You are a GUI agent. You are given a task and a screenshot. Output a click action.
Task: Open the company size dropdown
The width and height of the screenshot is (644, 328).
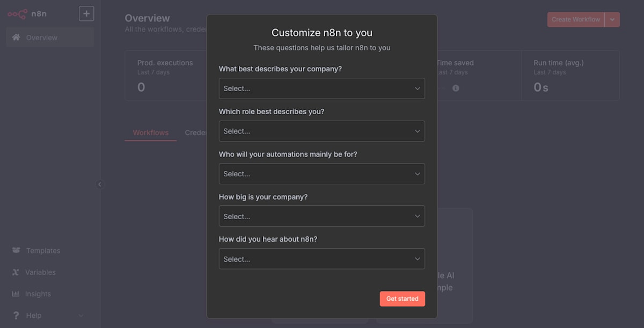pos(322,217)
